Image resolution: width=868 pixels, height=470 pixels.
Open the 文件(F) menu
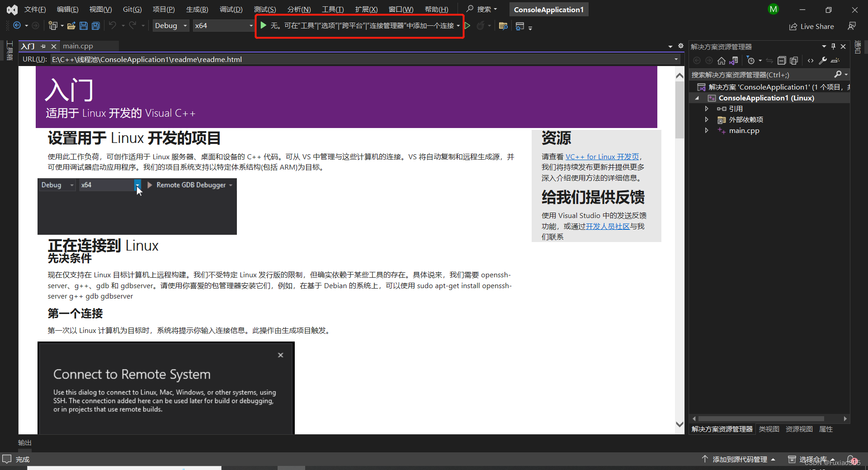click(35, 9)
